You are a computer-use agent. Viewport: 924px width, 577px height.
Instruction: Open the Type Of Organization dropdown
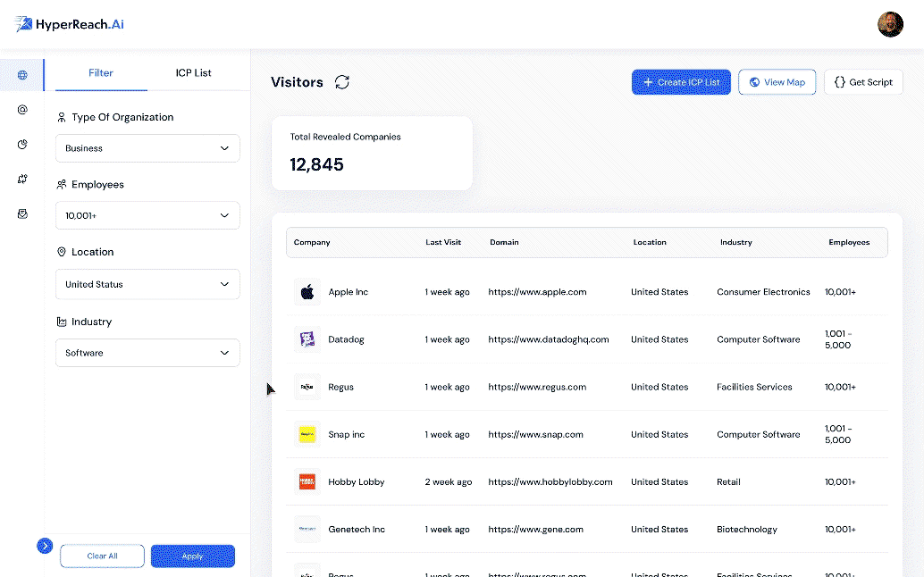147,148
